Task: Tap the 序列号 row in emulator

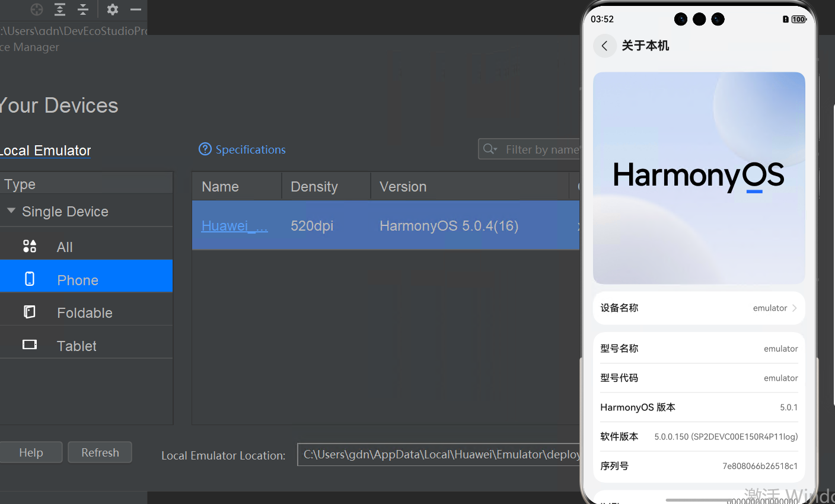Action: coord(699,466)
